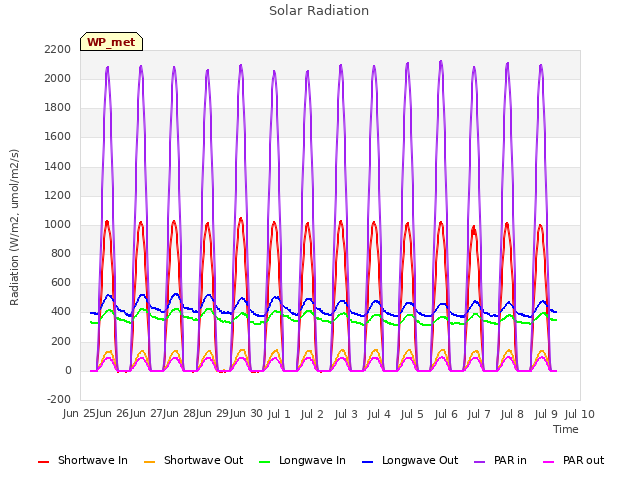Viewport: 640px width, 480px height.
Task: Click the 400 y-axis tick label
Action: click(61, 312)
